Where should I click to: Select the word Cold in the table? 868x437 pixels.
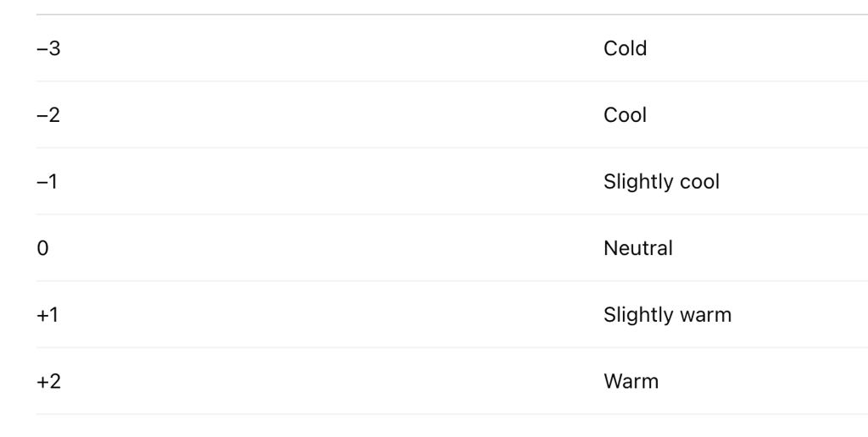[x=625, y=48]
